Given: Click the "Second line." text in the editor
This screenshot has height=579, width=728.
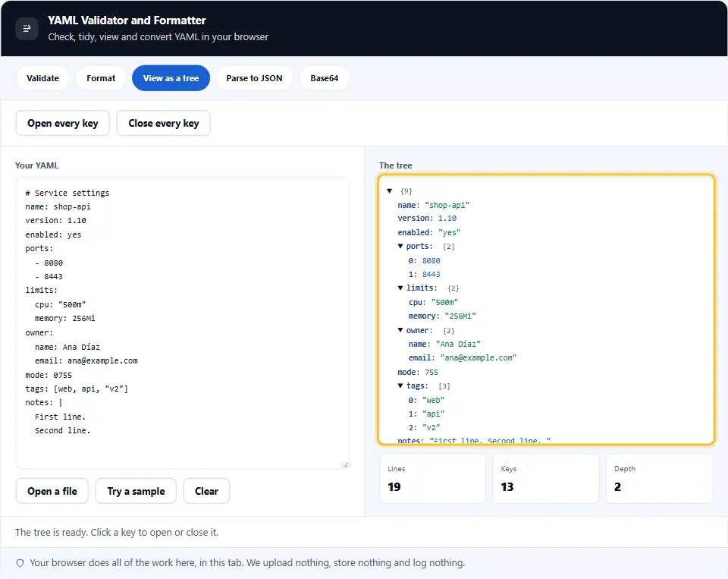Looking at the screenshot, I should [63, 431].
